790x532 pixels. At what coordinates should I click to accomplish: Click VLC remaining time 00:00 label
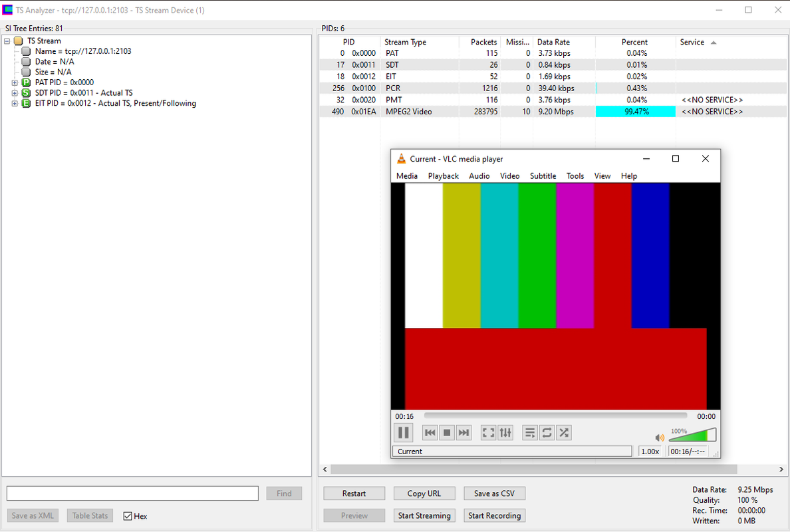(x=706, y=416)
